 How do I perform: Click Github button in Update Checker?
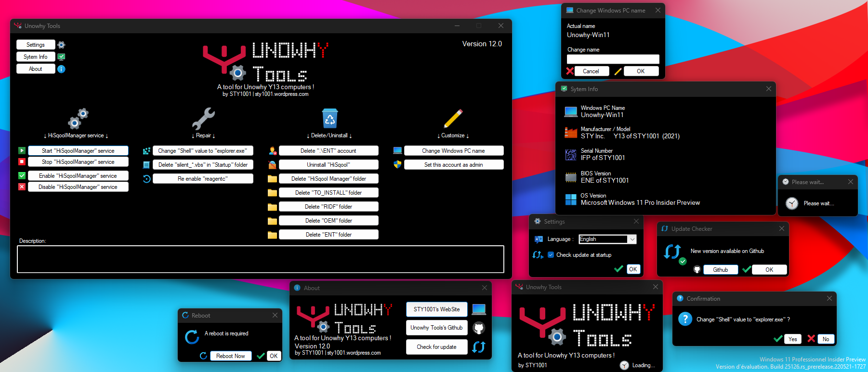[721, 270]
